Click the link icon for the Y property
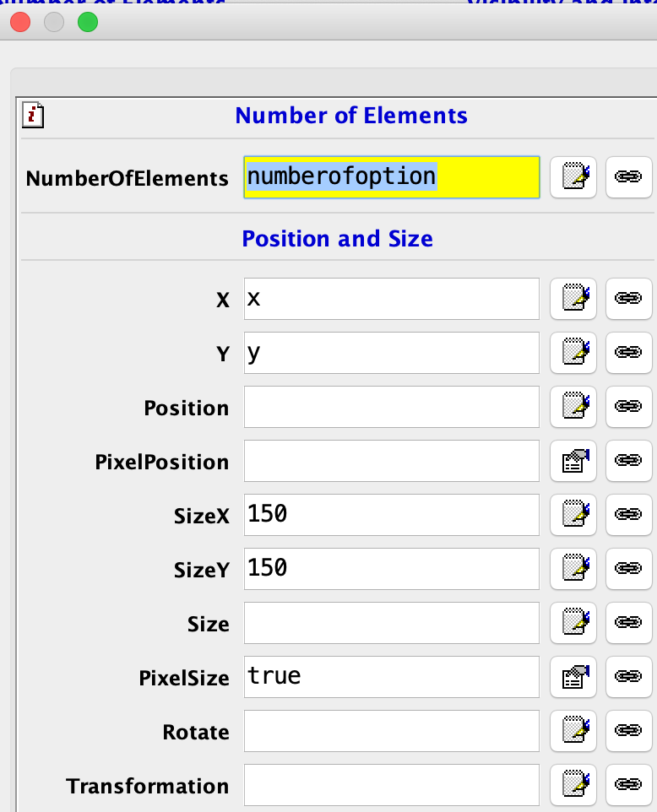657x812 pixels. pyautogui.click(x=628, y=353)
